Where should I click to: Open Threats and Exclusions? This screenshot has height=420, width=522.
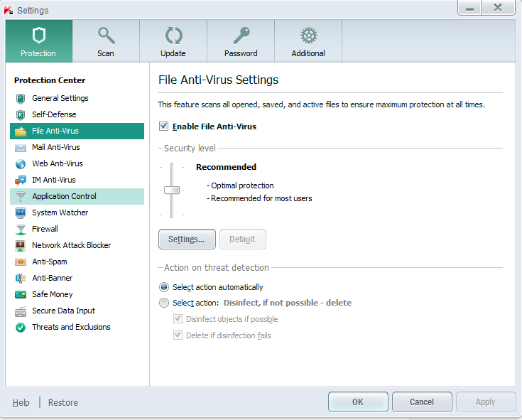point(77,327)
